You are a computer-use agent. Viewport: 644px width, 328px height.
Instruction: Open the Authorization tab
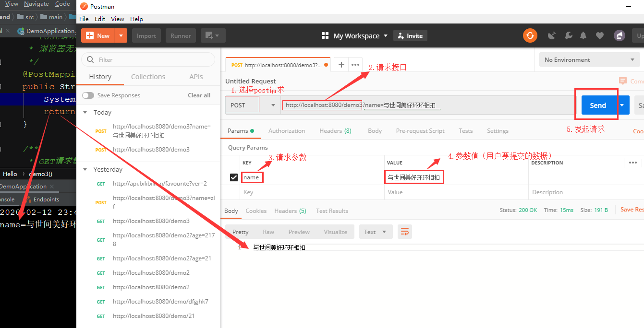[x=287, y=131]
